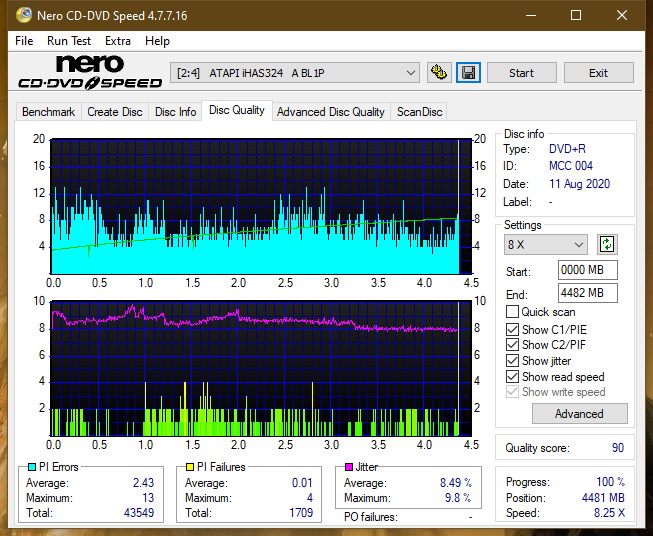Screen dimensions: 653x536
Task: Click the yellow PI Failures legend swatch
Action: [x=190, y=467]
